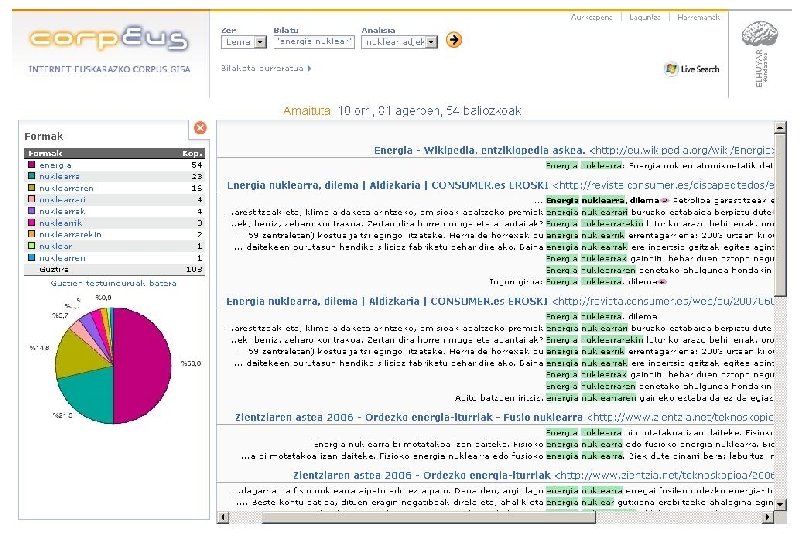The height and width of the screenshot is (540, 810).
Task: Click the Guztira total row
Action: [114, 269]
